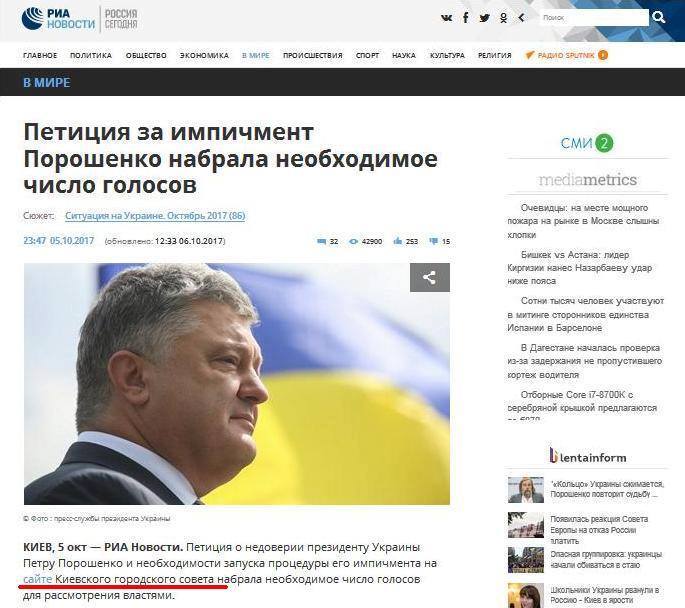This screenshot has width=685, height=608.
Task: Open the Odnoklassniki social icon
Action: coord(504,18)
